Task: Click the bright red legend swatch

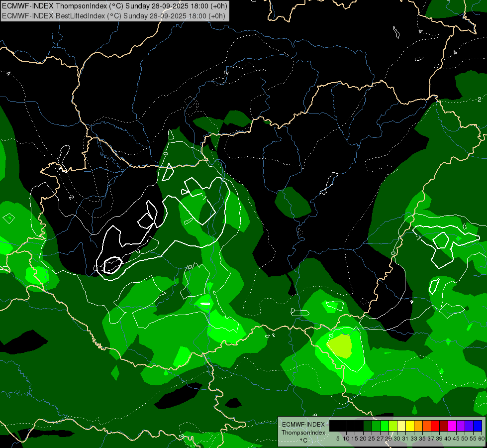Action: [x=435, y=426]
